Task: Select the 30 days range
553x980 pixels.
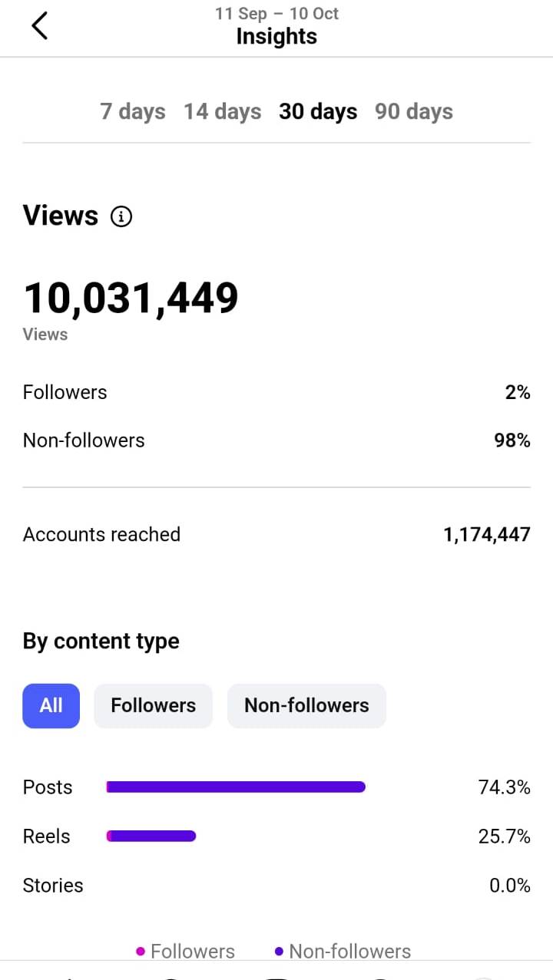Action: tap(318, 112)
